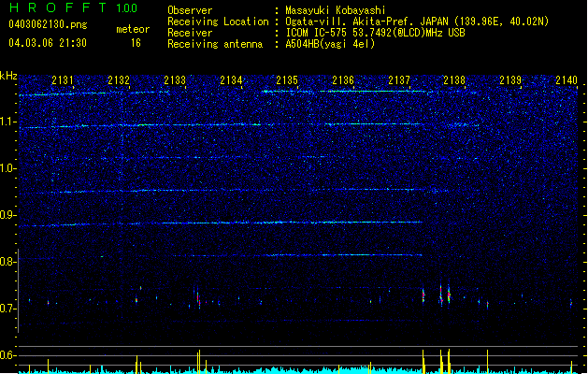Click the 0.8 kHz frequency axis label
Screen dimensions: 588x374
coord(7,262)
